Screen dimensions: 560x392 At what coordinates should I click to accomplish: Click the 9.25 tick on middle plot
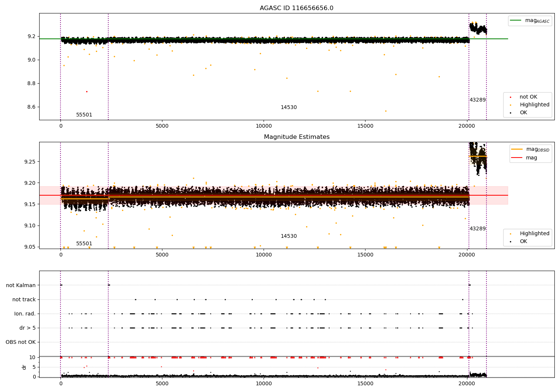[29, 162]
